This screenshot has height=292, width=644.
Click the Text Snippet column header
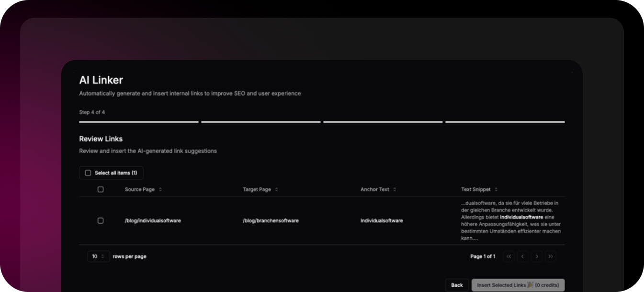[x=476, y=189]
